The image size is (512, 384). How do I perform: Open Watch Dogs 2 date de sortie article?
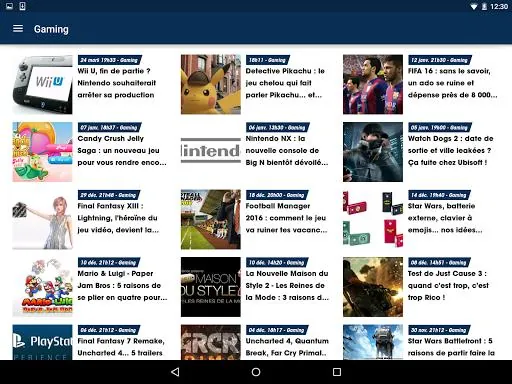coord(450,151)
